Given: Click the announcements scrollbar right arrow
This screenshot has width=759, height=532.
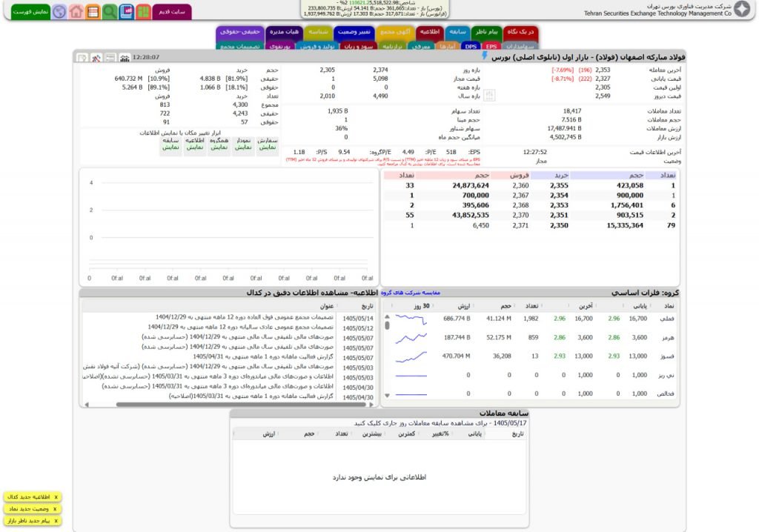Looking at the screenshot, I should coord(371,405).
